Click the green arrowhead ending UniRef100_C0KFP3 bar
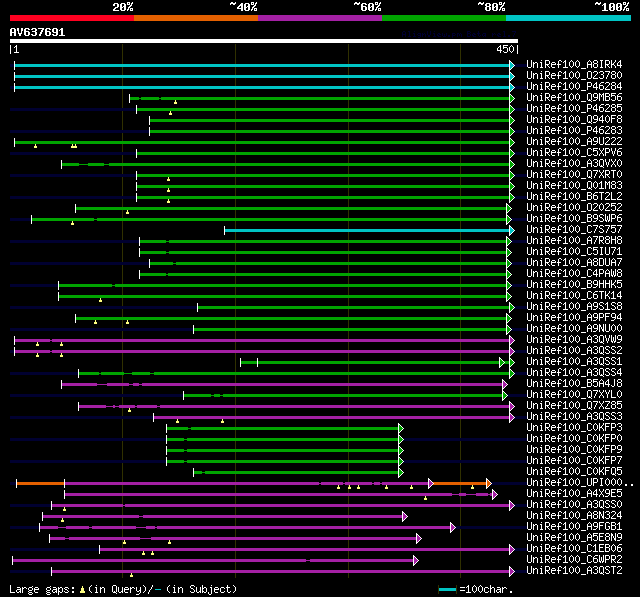This screenshot has width=640, height=597. [x=401, y=428]
